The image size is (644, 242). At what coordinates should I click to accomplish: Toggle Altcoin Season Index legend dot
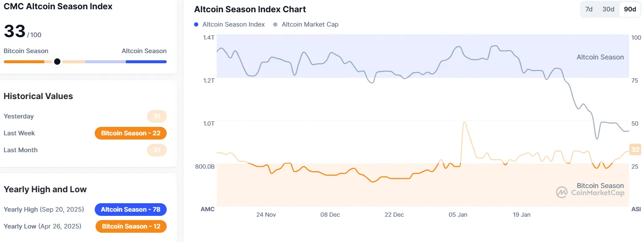(197, 24)
